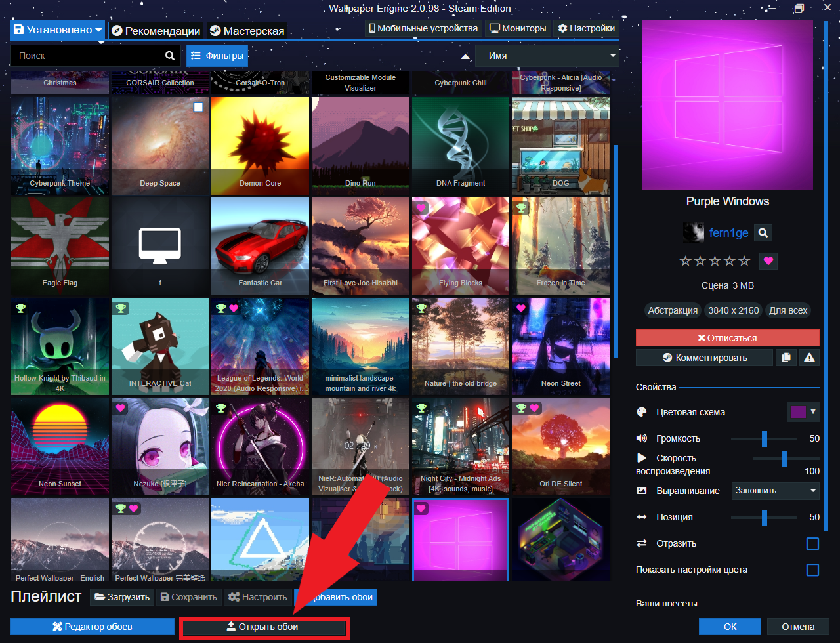Select the Fantastic Car wallpaper
Image resolution: width=840 pixels, height=643 pixels.
pyautogui.click(x=261, y=247)
